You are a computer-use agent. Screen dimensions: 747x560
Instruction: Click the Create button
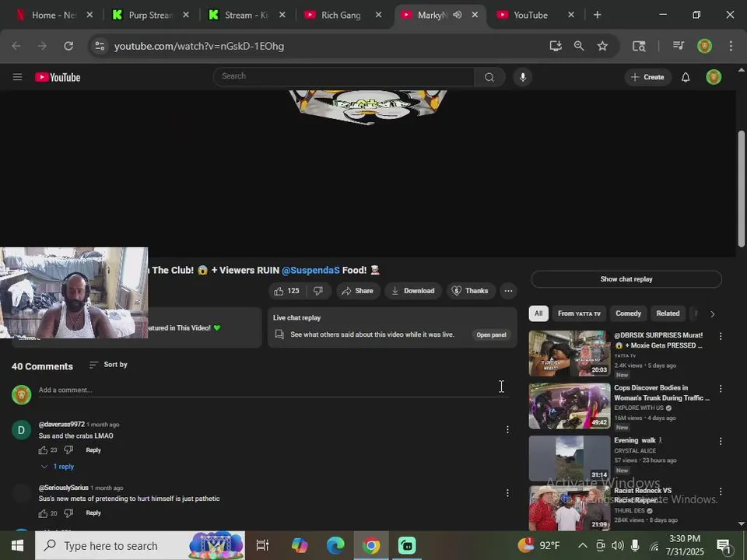[x=647, y=77]
